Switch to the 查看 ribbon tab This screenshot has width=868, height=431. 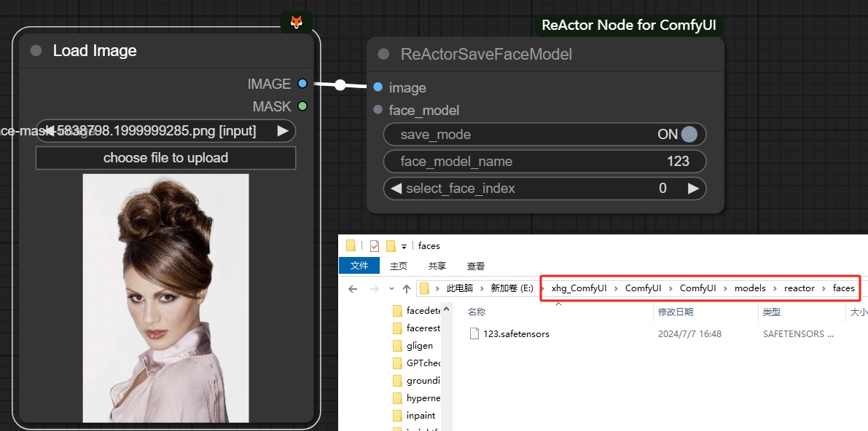(476, 266)
